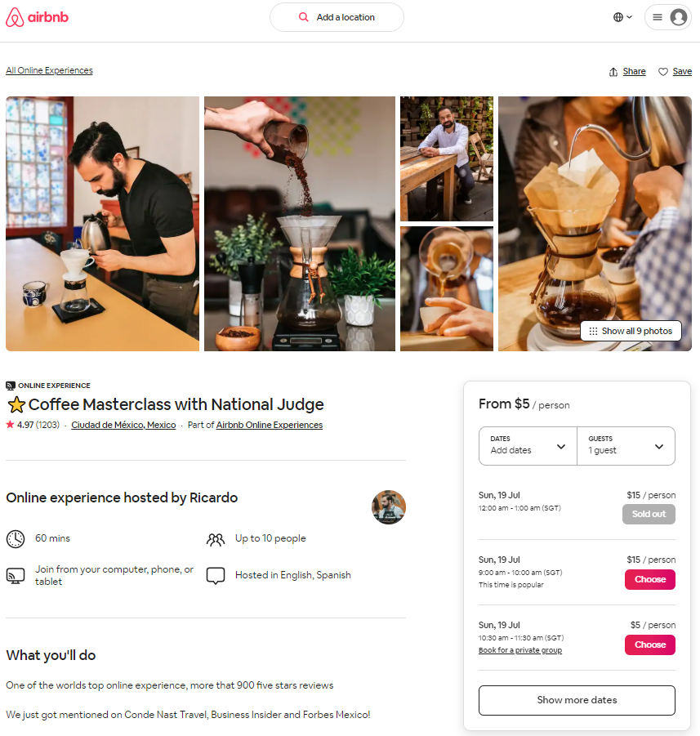Image resolution: width=700 pixels, height=736 pixels.
Task: Click the user profile avatar icon
Action: click(679, 17)
